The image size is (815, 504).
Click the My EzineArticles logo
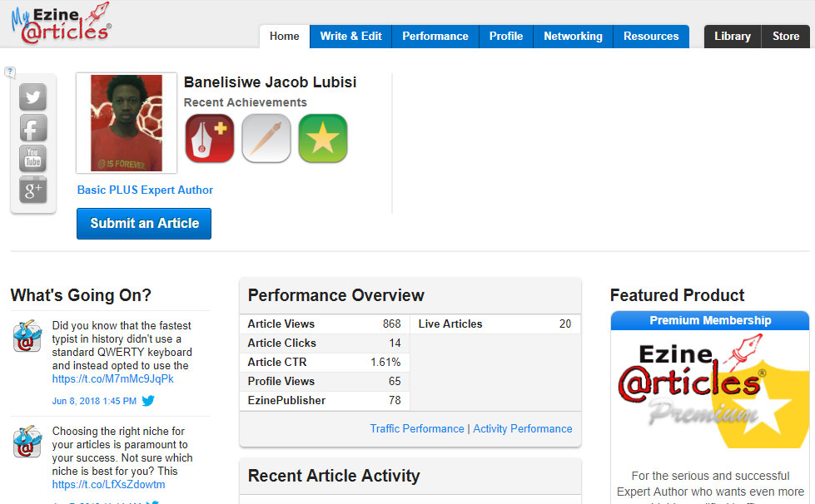(x=62, y=22)
